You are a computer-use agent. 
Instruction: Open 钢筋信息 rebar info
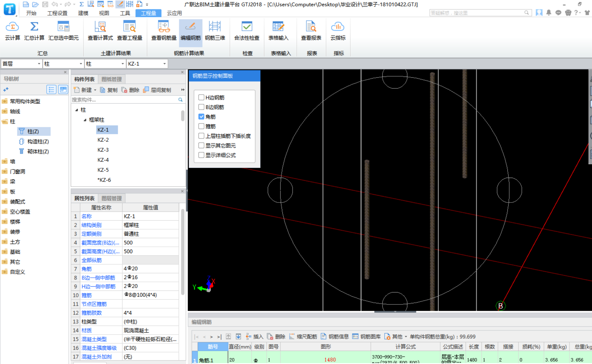tap(335, 336)
